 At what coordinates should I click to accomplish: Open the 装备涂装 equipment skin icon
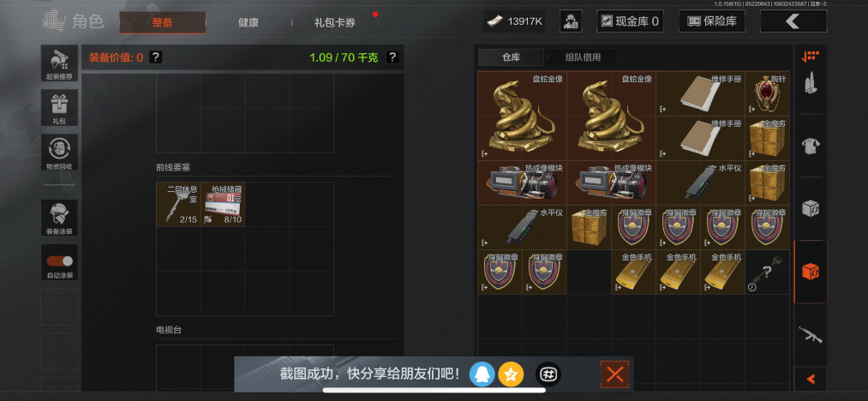tap(59, 218)
